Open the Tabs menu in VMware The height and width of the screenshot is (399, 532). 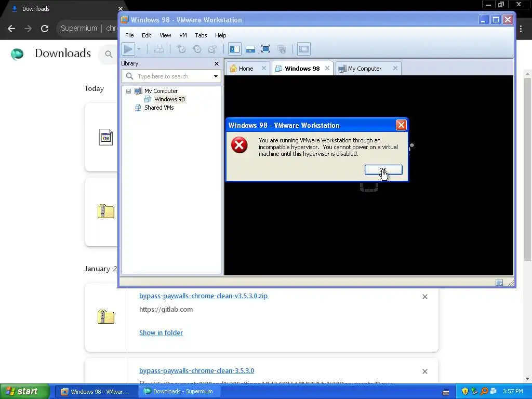[x=201, y=35]
